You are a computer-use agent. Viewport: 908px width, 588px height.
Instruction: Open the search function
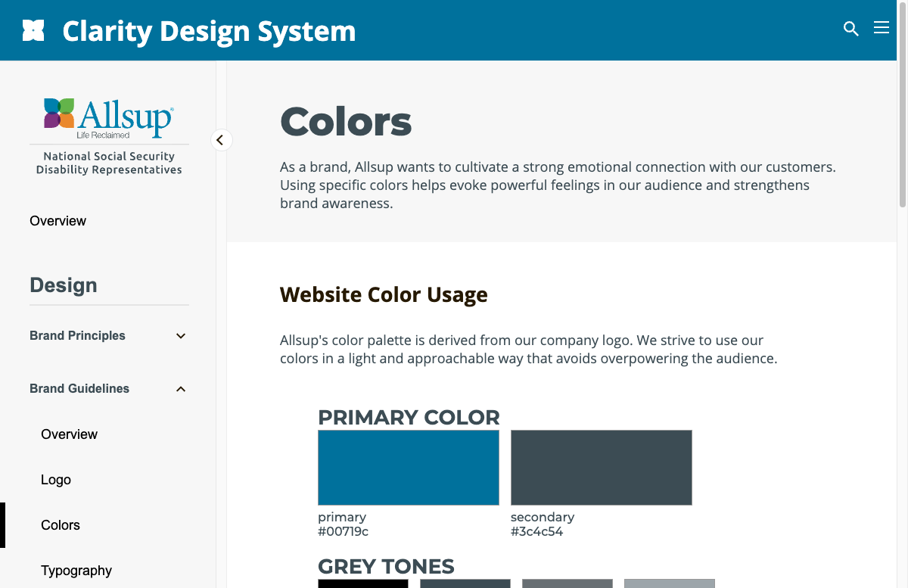(x=850, y=28)
